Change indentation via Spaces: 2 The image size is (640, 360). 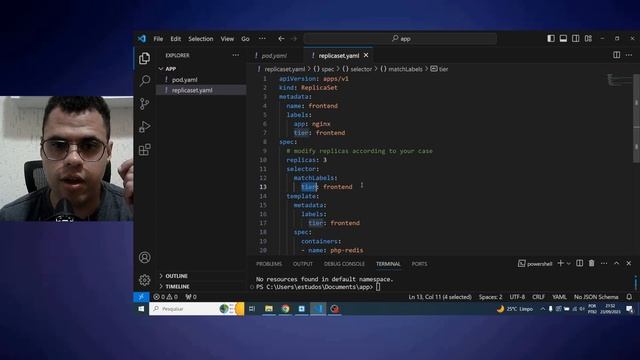[490, 297]
